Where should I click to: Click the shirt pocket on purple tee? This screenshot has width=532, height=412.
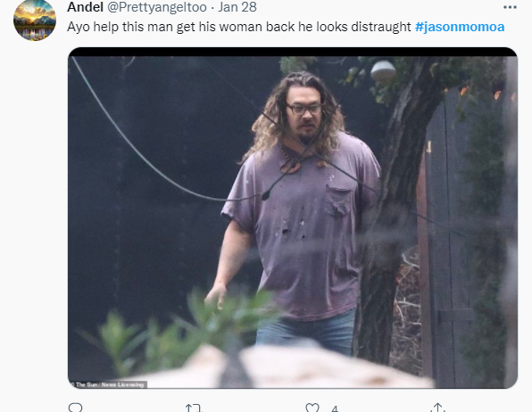339,201
